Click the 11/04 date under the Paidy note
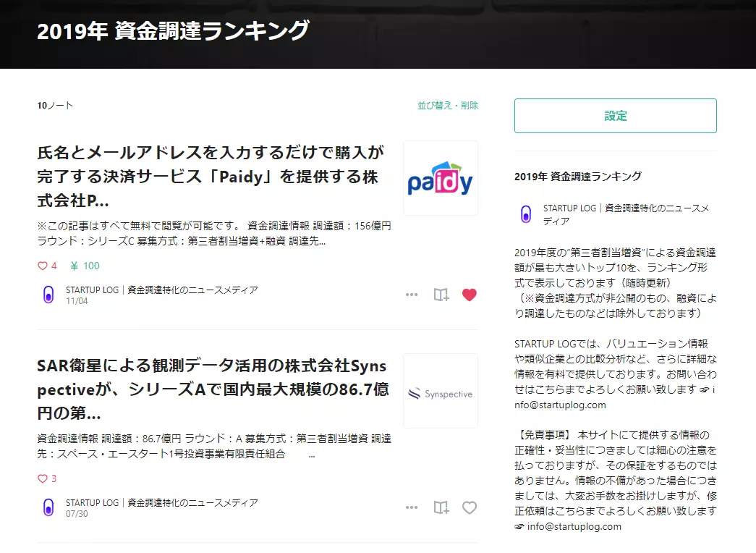Image resolution: width=756 pixels, height=553 pixels. click(x=77, y=301)
